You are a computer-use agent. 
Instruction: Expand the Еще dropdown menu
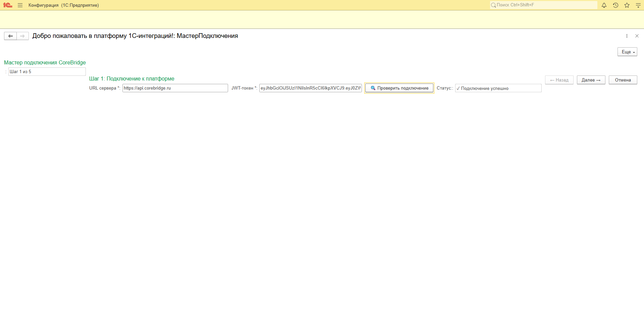coord(627,52)
